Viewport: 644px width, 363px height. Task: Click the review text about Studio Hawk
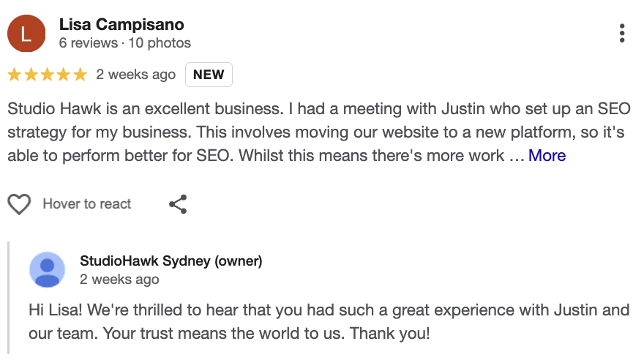click(285, 132)
